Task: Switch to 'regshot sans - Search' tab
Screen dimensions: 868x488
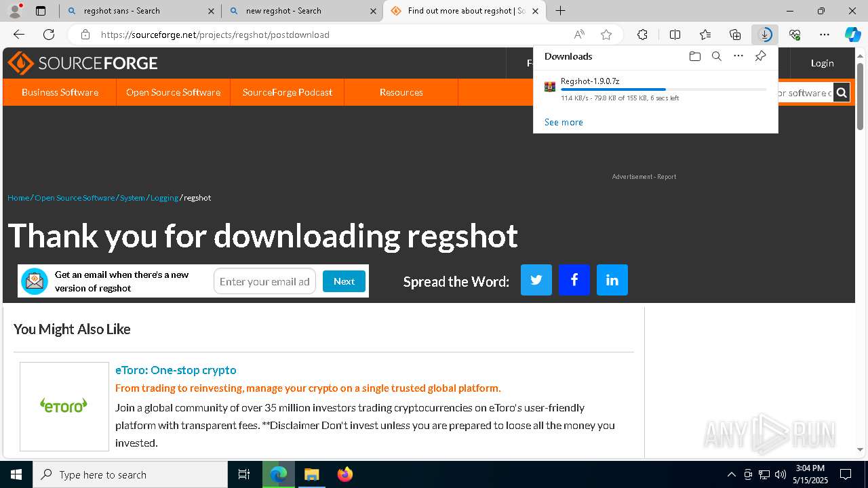Action: click(x=139, y=11)
